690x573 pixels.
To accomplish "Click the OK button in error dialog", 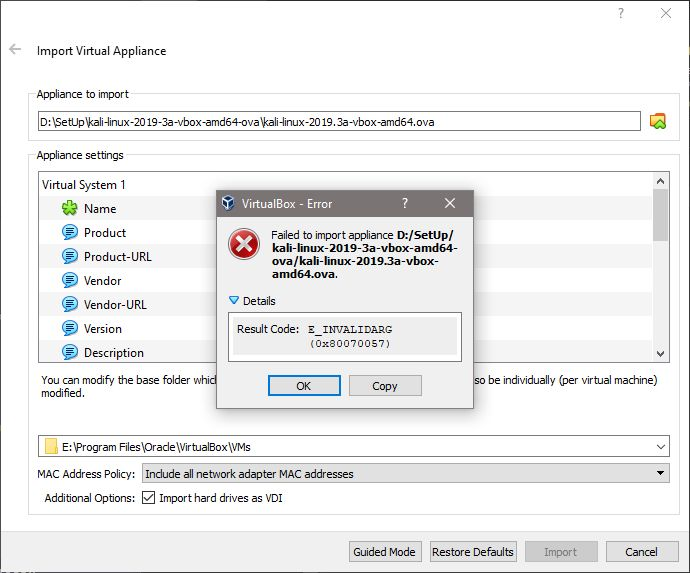I will (304, 386).
